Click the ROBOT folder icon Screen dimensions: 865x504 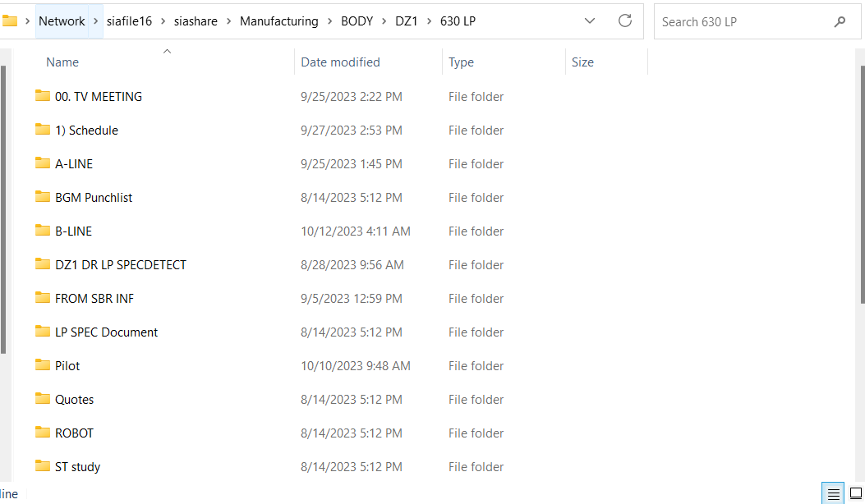43,433
